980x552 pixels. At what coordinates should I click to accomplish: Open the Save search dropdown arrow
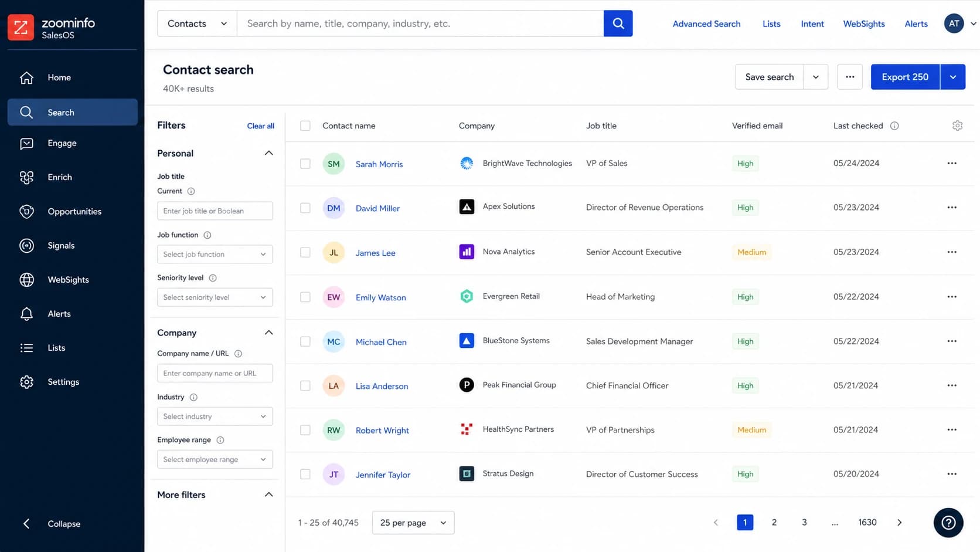pos(816,77)
